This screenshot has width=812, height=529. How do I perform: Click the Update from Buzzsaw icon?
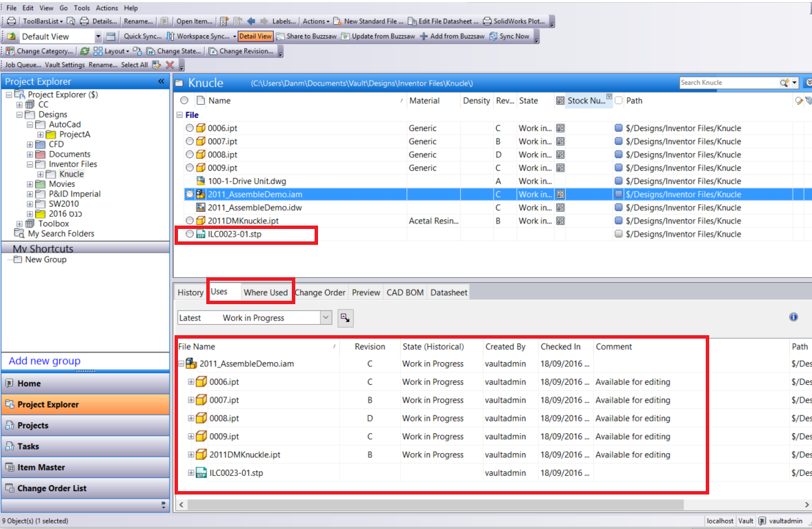[346, 37]
